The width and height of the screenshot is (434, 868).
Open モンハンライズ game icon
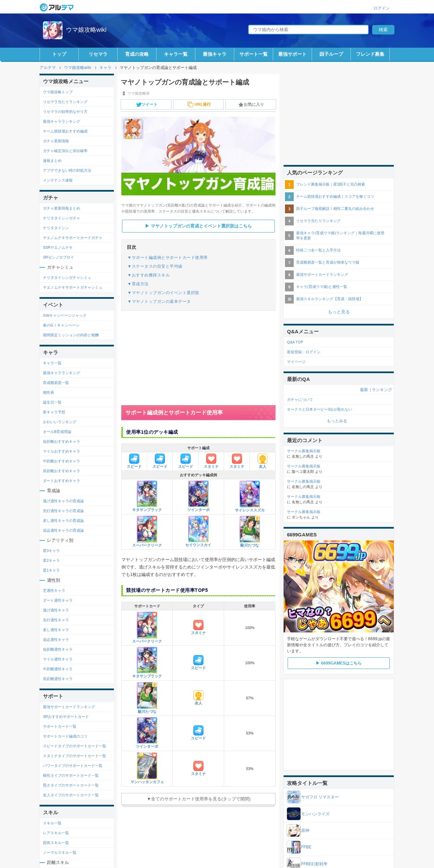pos(293,814)
